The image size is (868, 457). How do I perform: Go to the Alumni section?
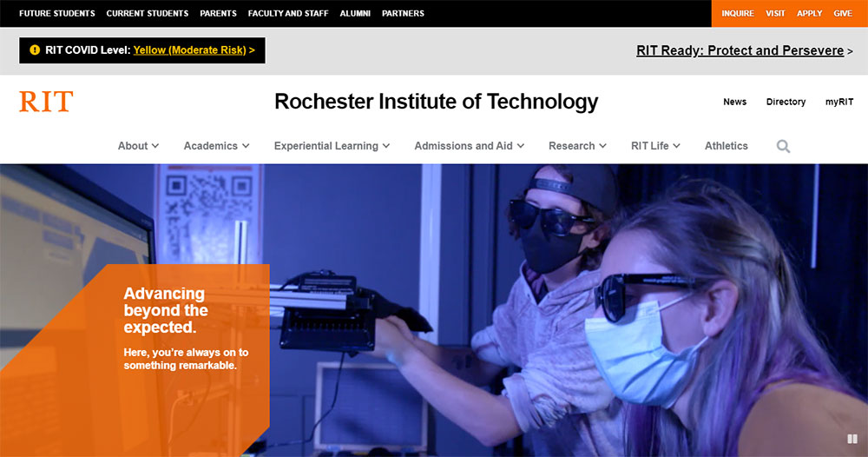355,13
